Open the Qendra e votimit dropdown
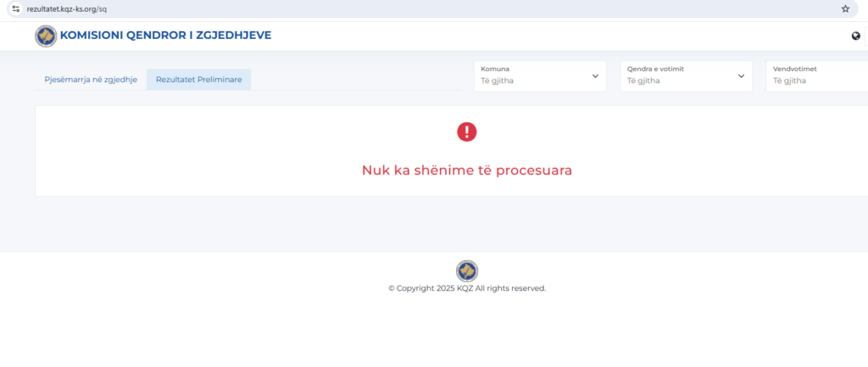868x367 pixels. coord(686,75)
